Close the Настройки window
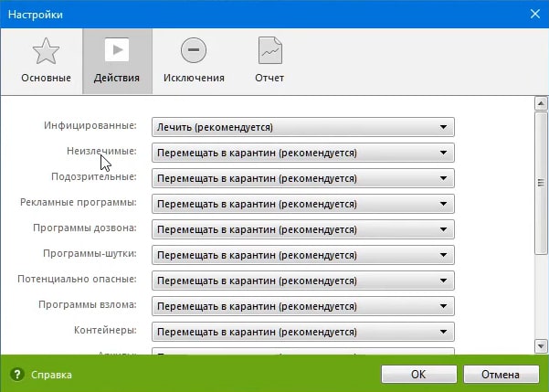549x392 pixels. point(534,12)
